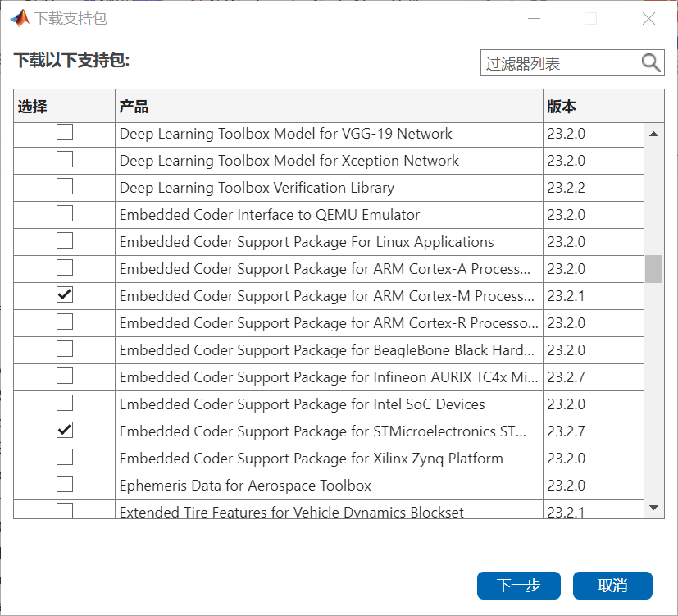
Task: Click the 取消 button
Action: [612, 586]
